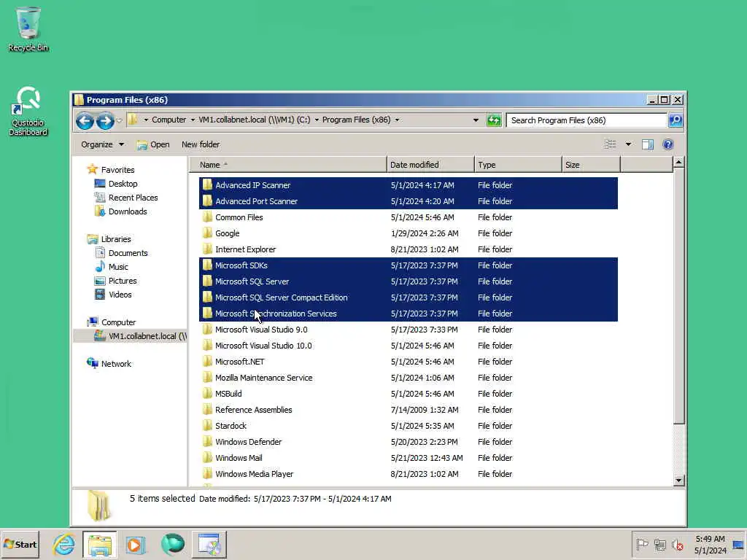Change your view icon button
Screen dimensions: 747x560
tap(611, 144)
